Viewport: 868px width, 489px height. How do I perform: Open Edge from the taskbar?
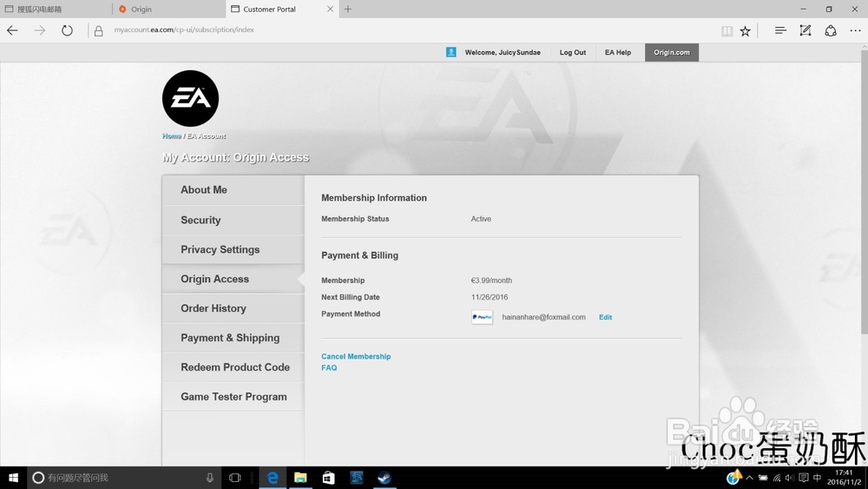tap(273, 478)
